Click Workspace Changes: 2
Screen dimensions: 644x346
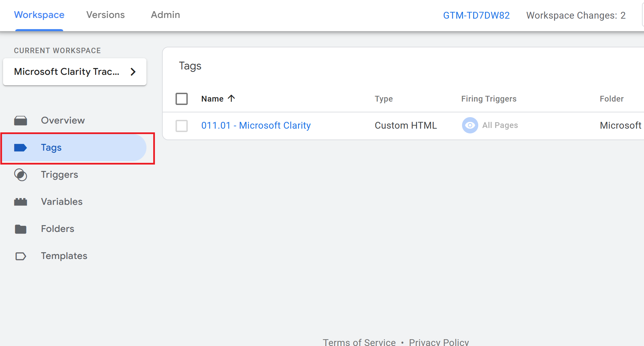point(576,15)
